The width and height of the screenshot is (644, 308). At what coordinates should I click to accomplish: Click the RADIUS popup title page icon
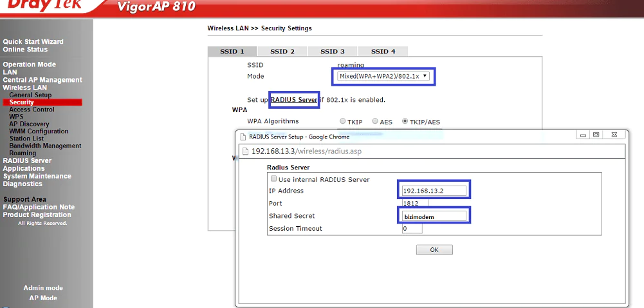[243, 137]
